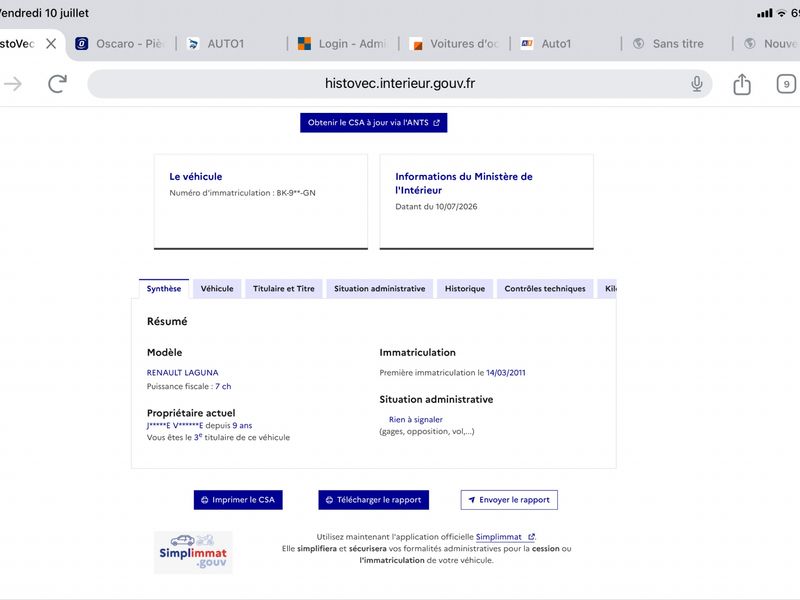Image resolution: width=800 pixels, height=600 pixels.
Task: Open the Login - Admin tab
Action: pyautogui.click(x=342, y=44)
